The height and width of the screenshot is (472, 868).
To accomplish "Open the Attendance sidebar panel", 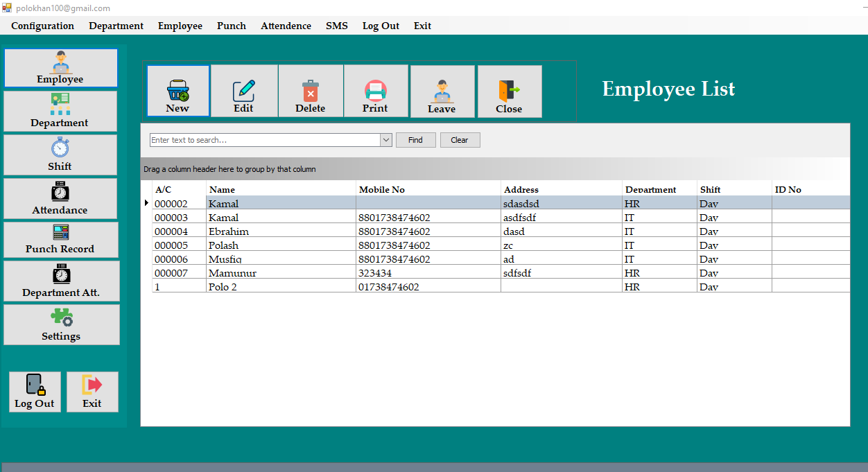I will click(60, 199).
